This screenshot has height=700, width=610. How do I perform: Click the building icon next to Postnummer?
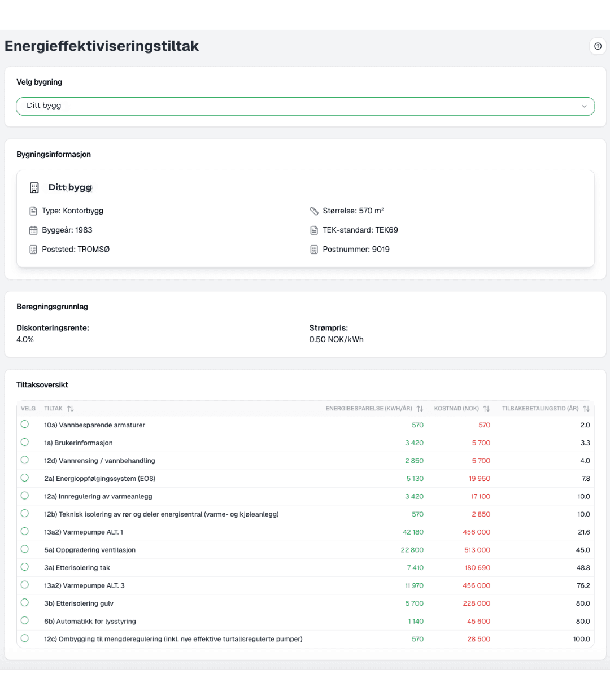[314, 249]
